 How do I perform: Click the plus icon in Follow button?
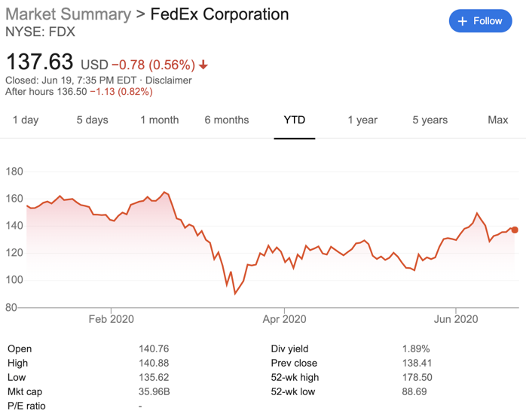pyautogui.click(x=463, y=21)
